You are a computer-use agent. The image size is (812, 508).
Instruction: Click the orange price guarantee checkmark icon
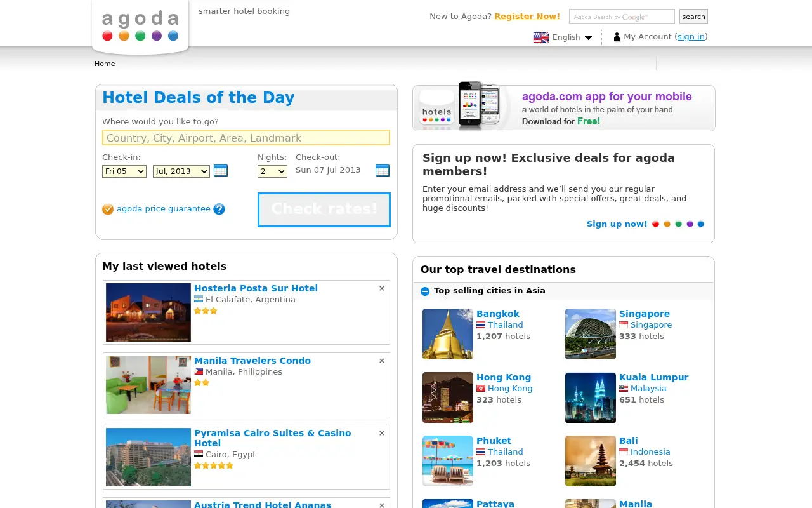[x=108, y=209]
